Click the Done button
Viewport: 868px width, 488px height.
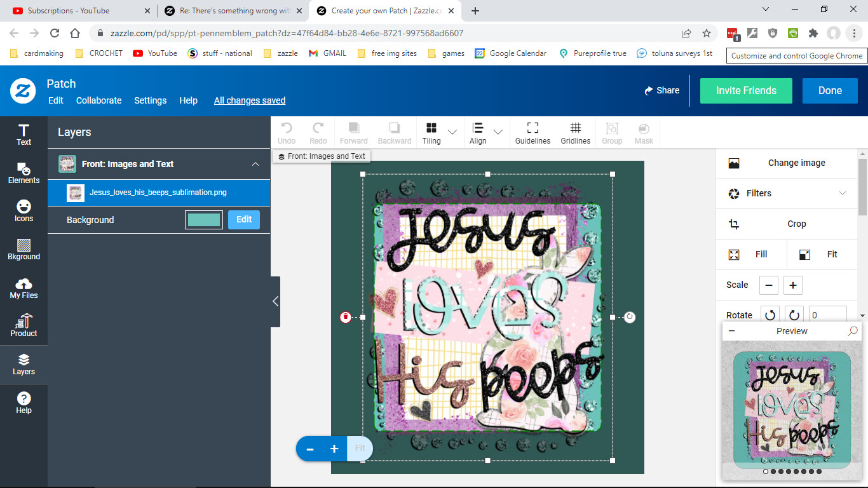[x=830, y=91]
